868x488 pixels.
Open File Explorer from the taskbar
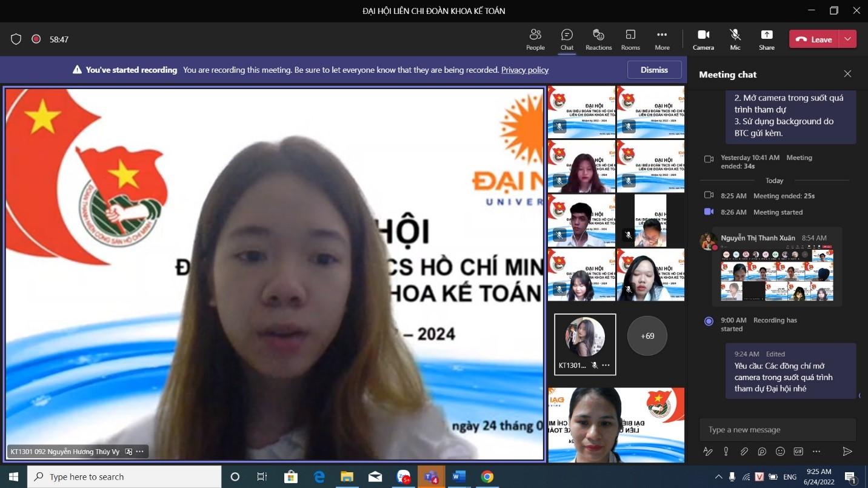[x=347, y=476]
